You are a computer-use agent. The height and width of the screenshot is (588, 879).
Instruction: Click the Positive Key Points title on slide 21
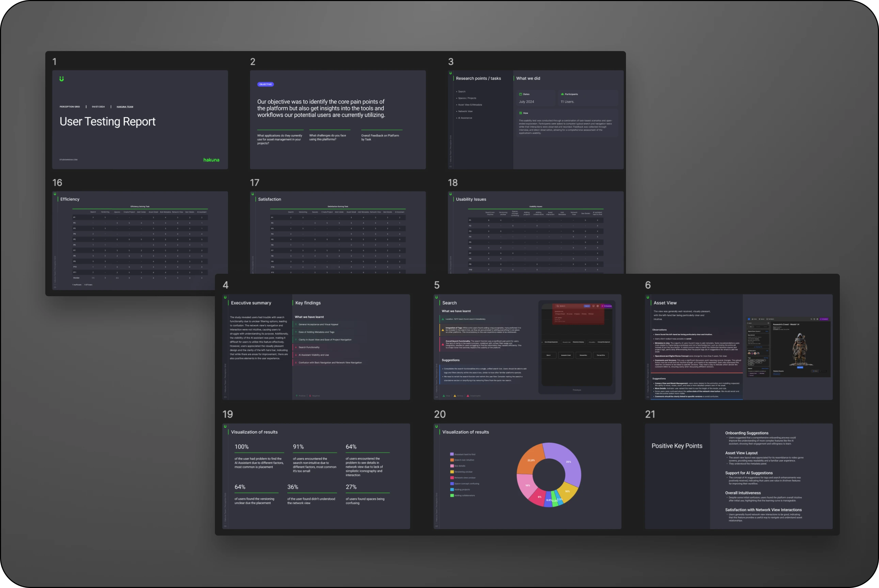pyautogui.click(x=677, y=446)
